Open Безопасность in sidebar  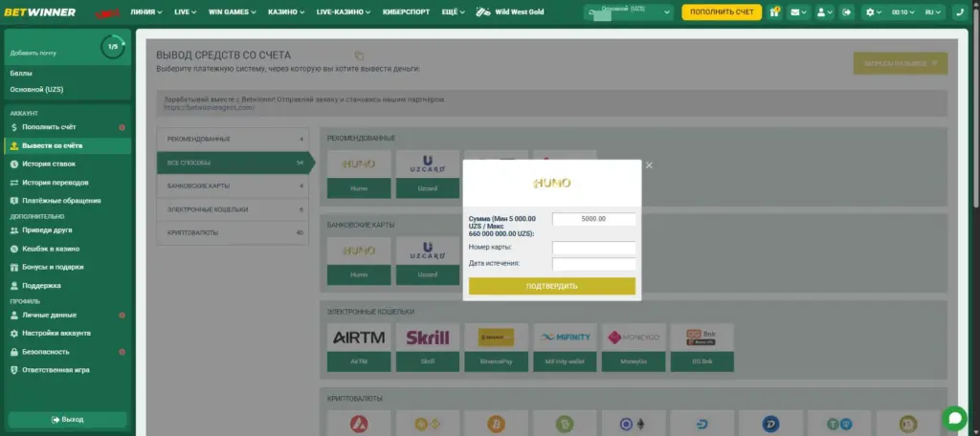68,352
